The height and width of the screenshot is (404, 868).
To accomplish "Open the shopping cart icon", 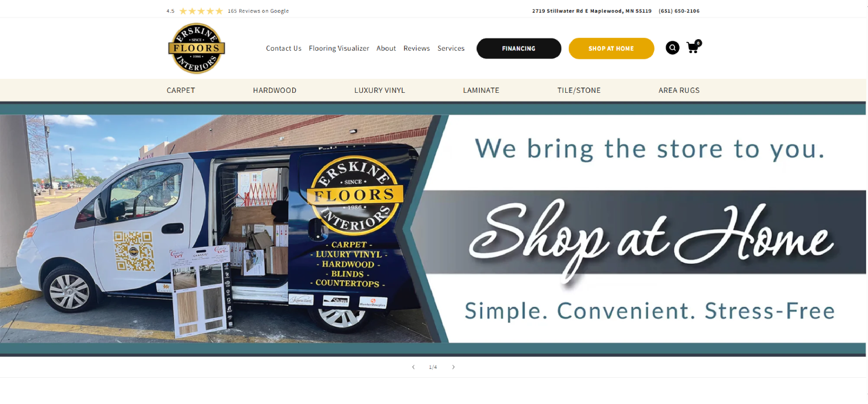I will 694,47.
